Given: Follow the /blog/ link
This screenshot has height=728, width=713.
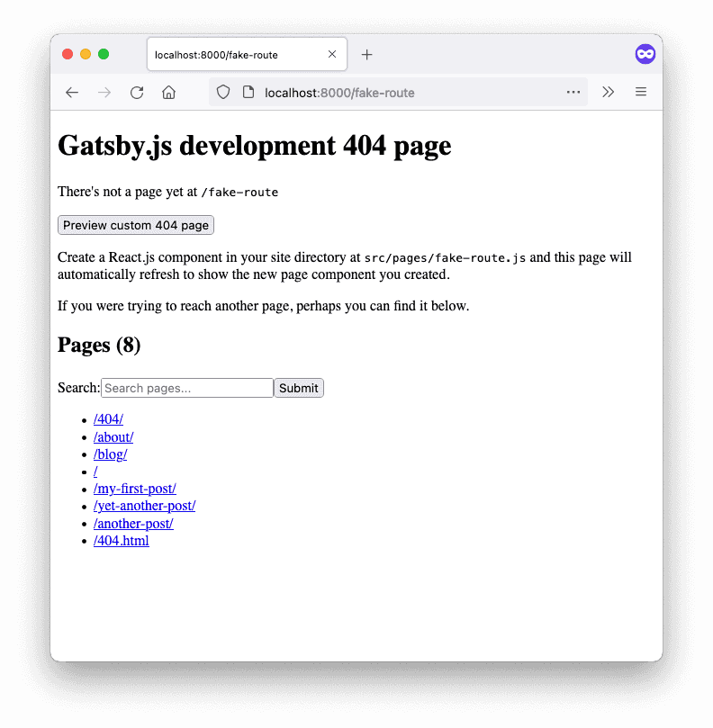Looking at the screenshot, I should click(110, 454).
